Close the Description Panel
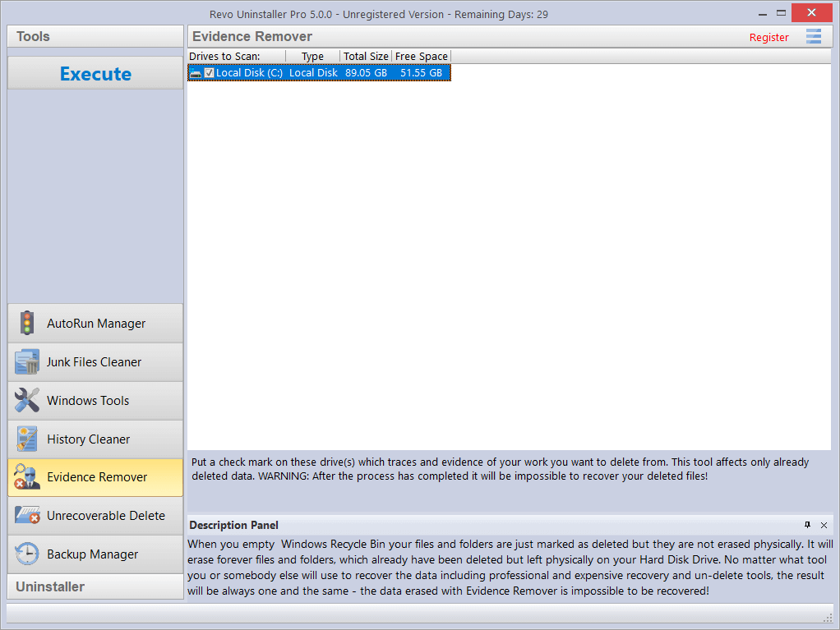The width and height of the screenshot is (840, 630). (824, 525)
